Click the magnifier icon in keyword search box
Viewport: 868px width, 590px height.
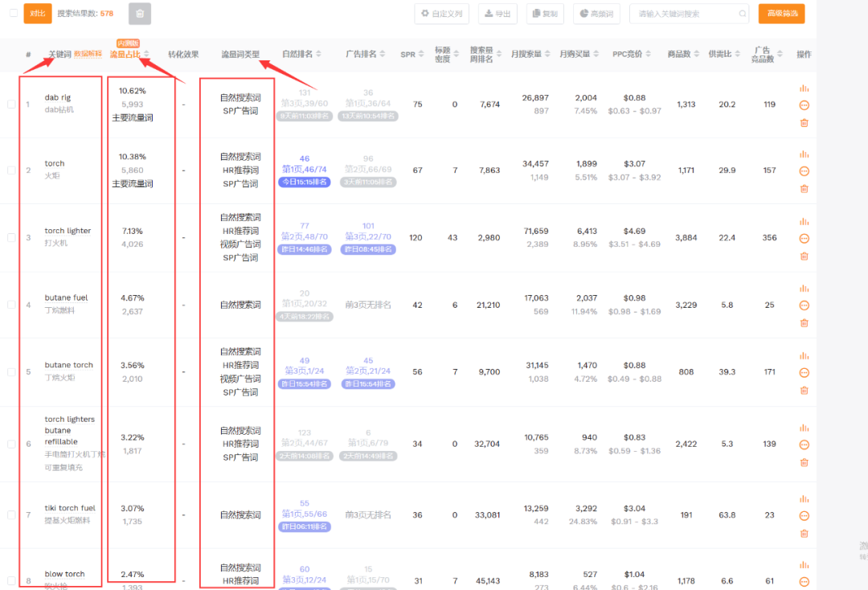743,14
